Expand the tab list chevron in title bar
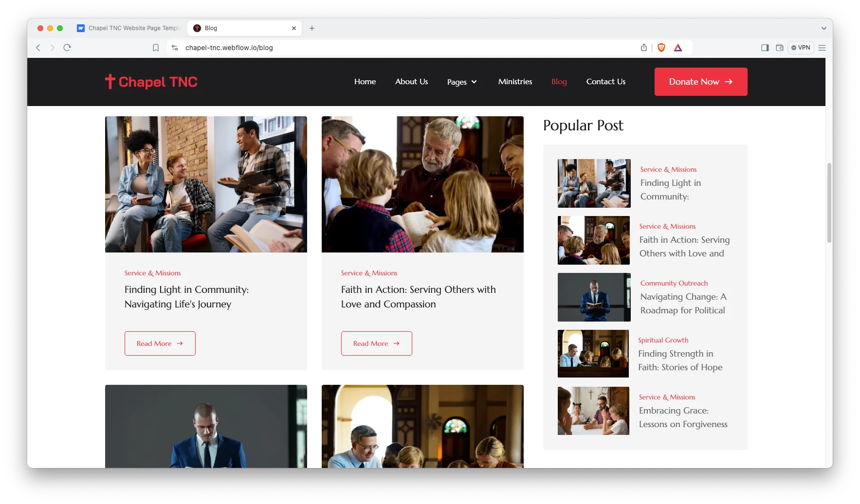 [824, 28]
